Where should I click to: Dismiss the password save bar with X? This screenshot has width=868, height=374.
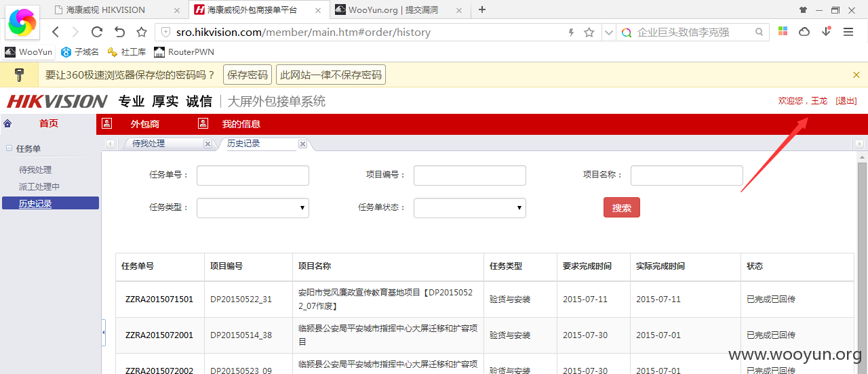(x=856, y=75)
